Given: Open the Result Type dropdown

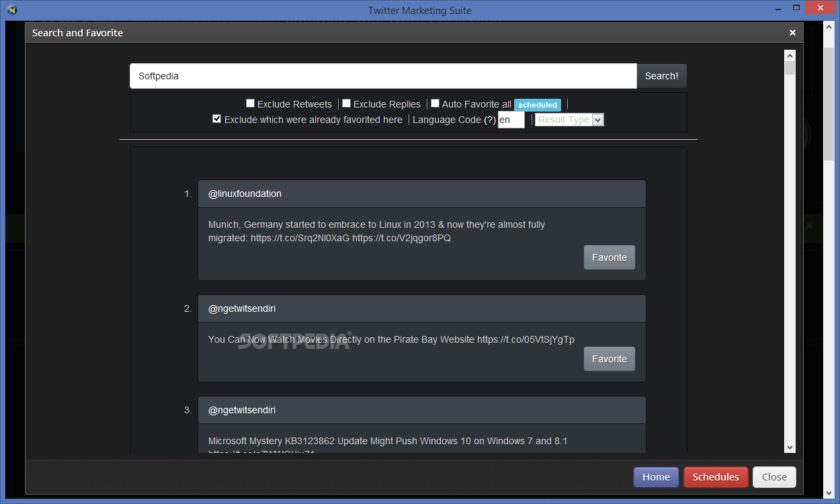Looking at the screenshot, I should click(x=569, y=120).
